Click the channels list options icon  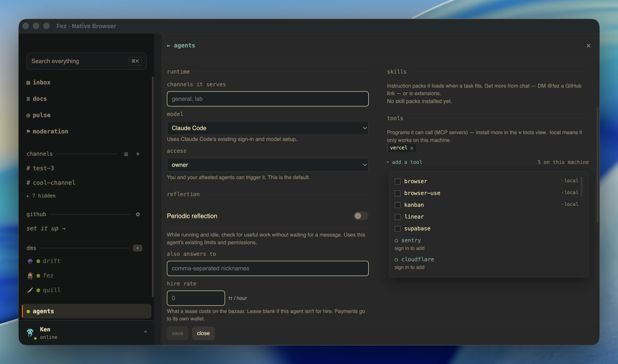click(126, 154)
